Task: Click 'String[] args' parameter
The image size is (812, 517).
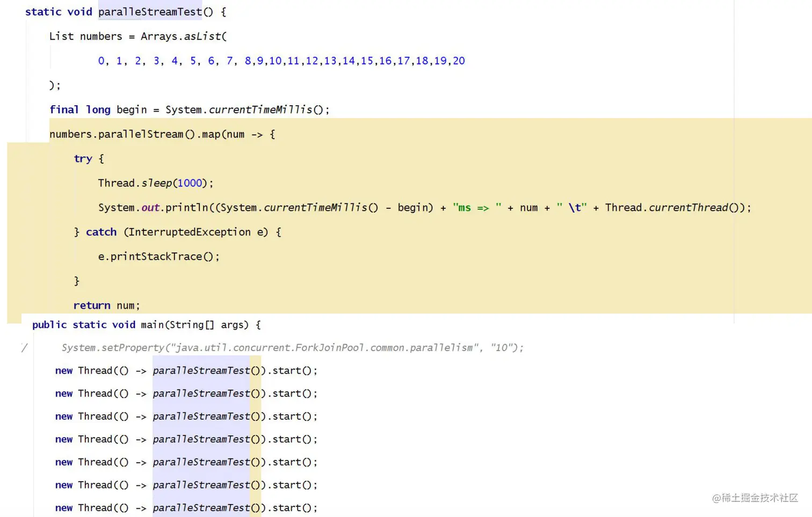Action: pyautogui.click(x=209, y=325)
